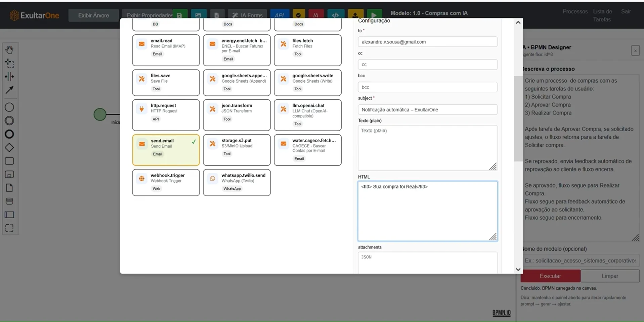
Task: Click the yellow upload icon in toolbar
Action: tap(355, 15)
